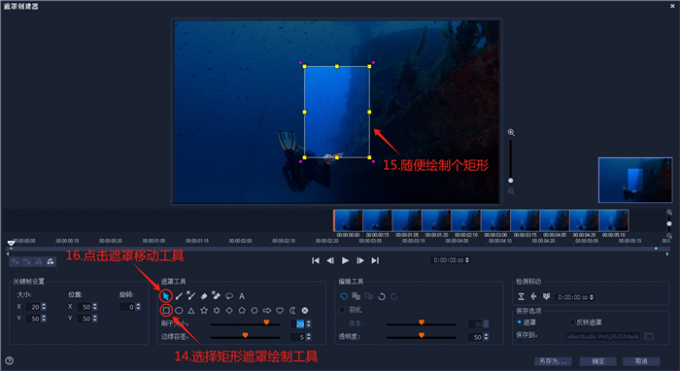Play the clip preview
This screenshot has height=371, width=680.
point(345,260)
